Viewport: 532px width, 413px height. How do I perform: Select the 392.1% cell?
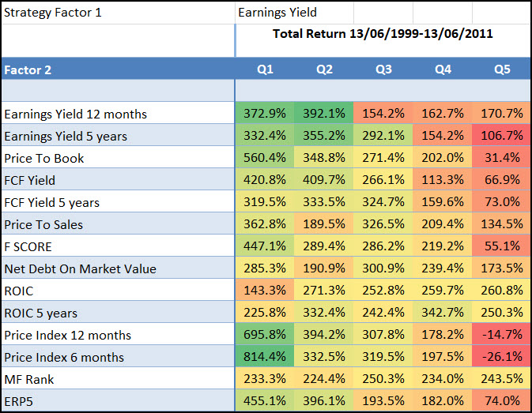pos(324,113)
